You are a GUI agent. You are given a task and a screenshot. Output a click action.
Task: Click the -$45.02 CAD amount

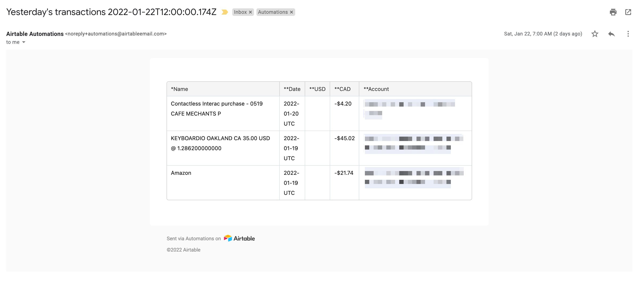pos(344,138)
